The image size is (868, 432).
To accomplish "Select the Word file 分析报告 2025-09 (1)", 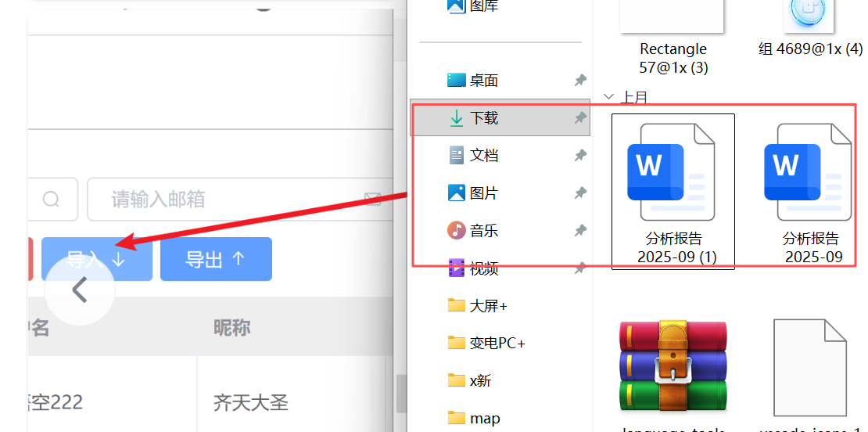I will [673, 192].
